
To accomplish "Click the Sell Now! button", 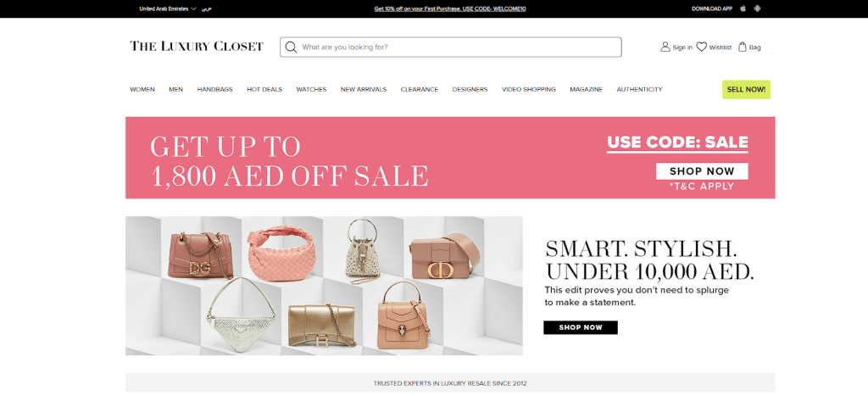I will 746,89.
